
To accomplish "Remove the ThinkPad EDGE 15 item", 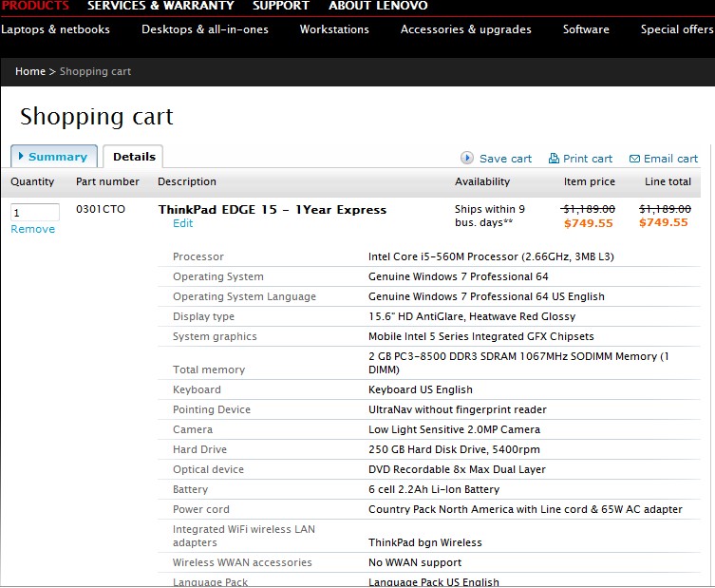I will click(x=32, y=229).
